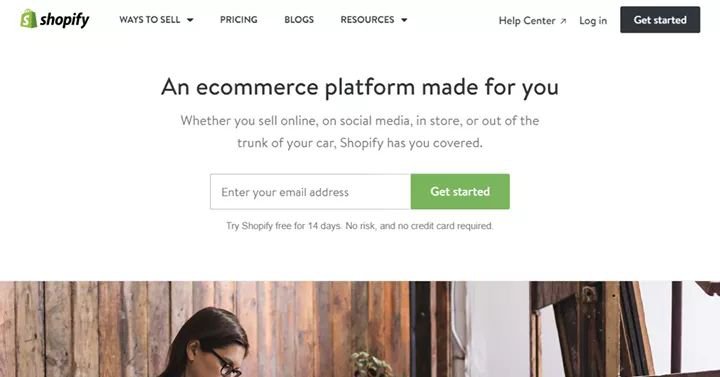The height and width of the screenshot is (377, 720).
Task: Open the BLOGS navigation item
Action: coord(299,20)
